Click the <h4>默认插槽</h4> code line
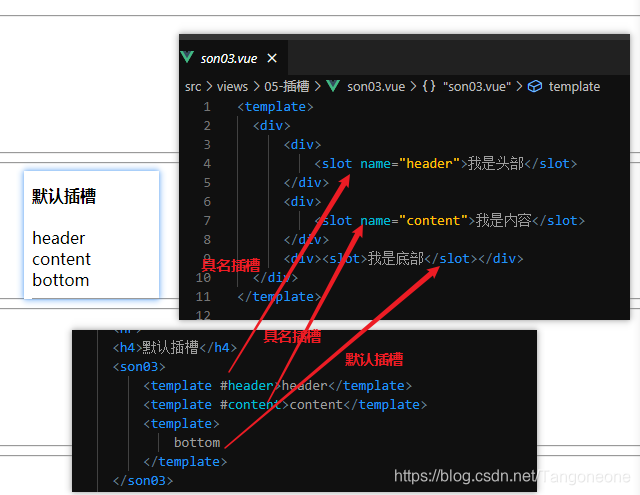The width and height of the screenshot is (640, 495). point(175,348)
